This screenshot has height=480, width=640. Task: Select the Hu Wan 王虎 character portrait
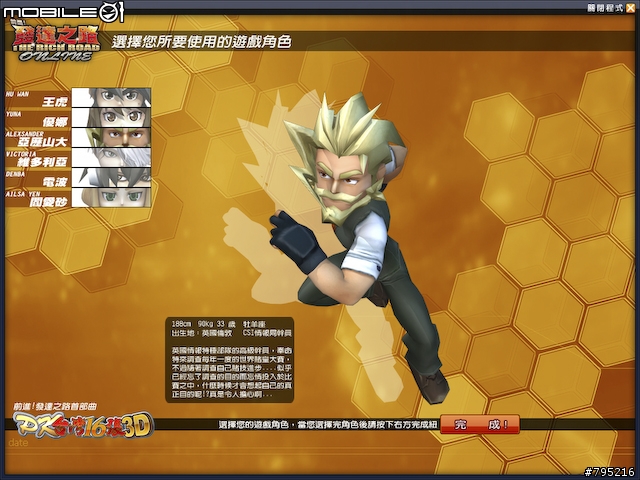[x=111, y=98]
